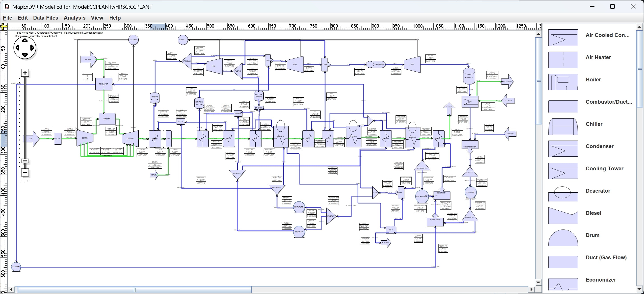This screenshot has width=644, height=294.
Task: Select the EXHDUCT cylinder node
Action: (469, 76)
